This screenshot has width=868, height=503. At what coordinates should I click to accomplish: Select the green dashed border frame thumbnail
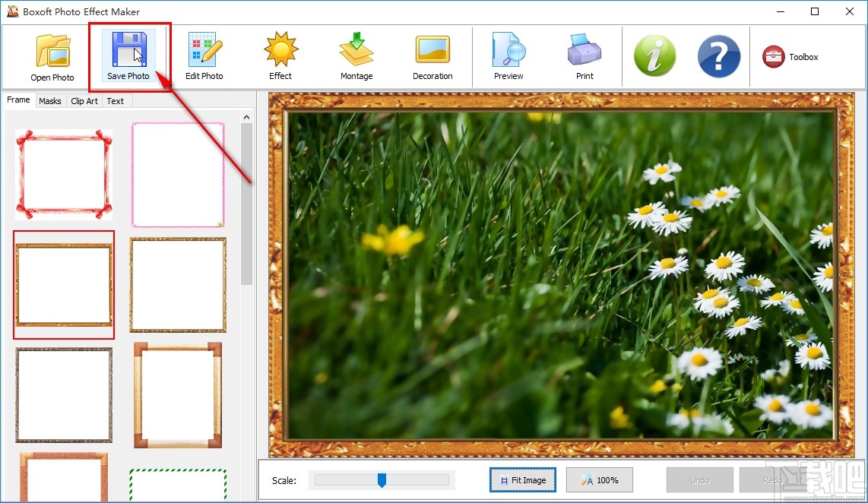coord(178,485)
